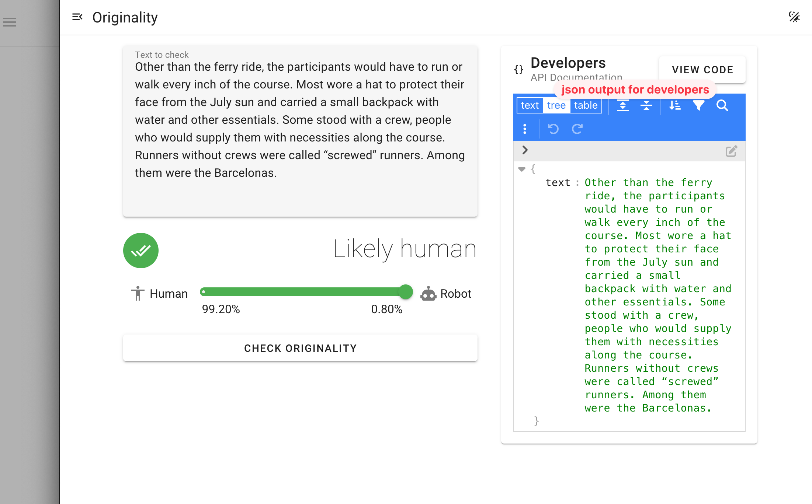Click the expand all fields icon
812x504 pixels.
[623, 106]
